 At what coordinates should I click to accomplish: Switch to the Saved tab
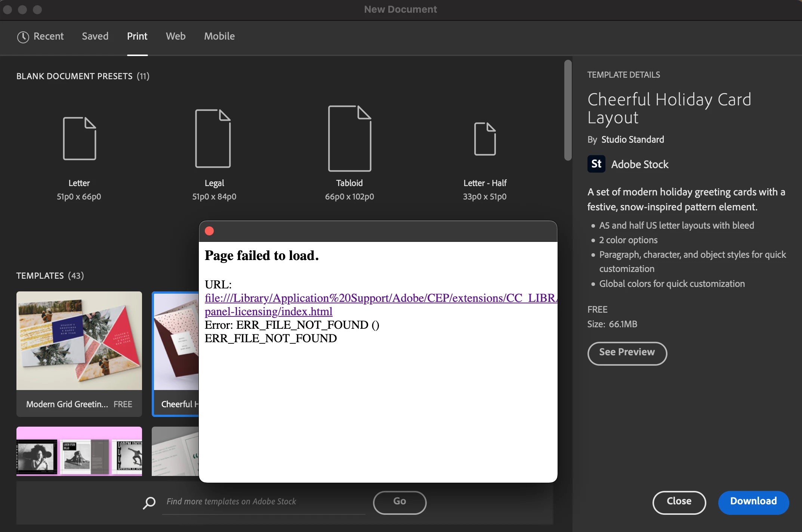(x=95, y=36)
